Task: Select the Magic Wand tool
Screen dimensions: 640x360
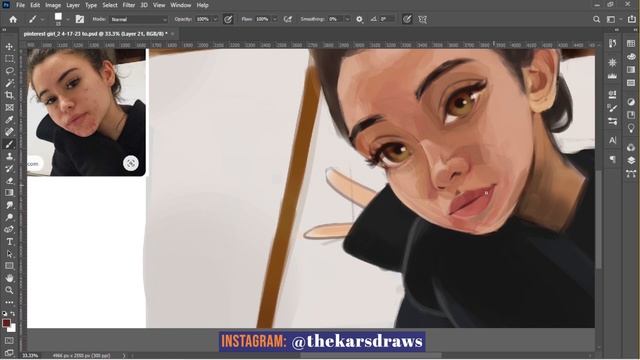Action: [9, 83]
